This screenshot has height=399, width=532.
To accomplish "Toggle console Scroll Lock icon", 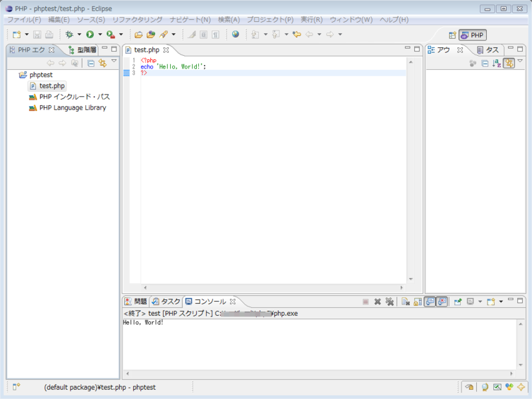I will (x=418, y=301).
